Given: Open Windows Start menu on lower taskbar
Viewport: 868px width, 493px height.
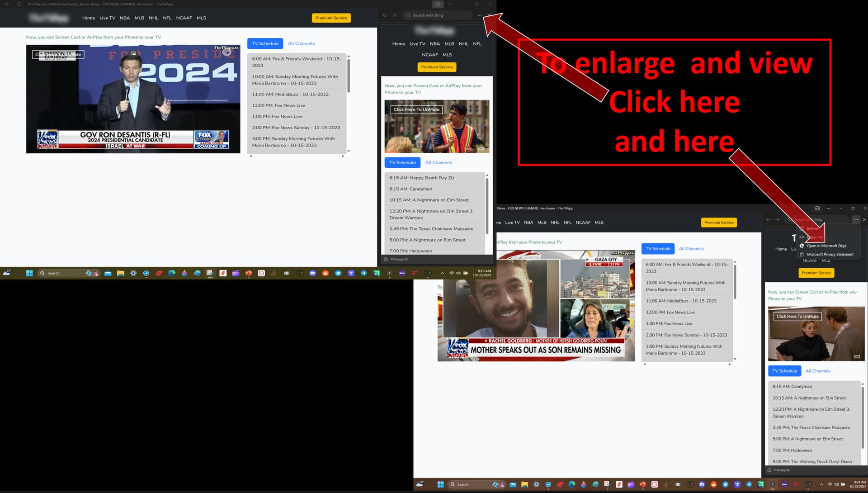Looking at the screenshot, I should click(440, 484).
